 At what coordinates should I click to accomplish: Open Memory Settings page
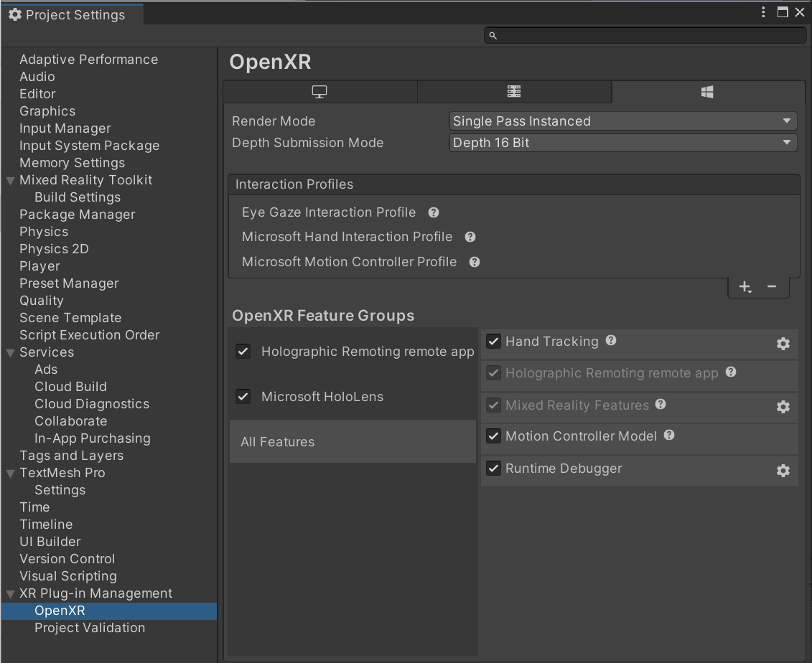tap(73, 162)
